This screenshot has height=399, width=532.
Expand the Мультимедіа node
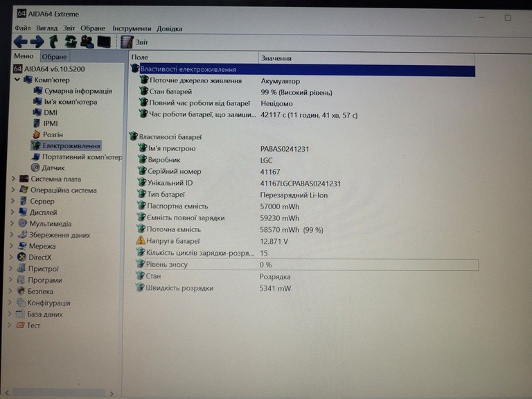point(12,223)
